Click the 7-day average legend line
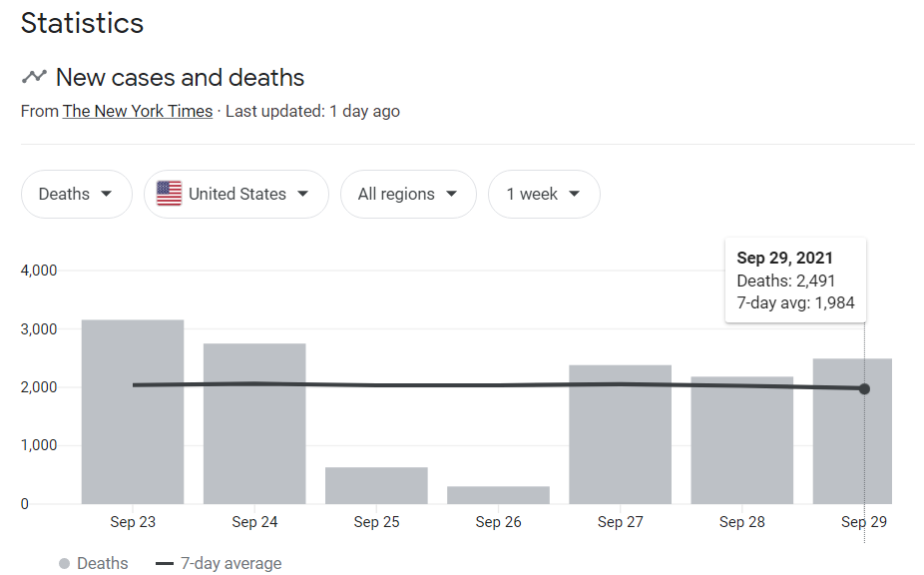 pyautogui.click(x=165, y=564)
